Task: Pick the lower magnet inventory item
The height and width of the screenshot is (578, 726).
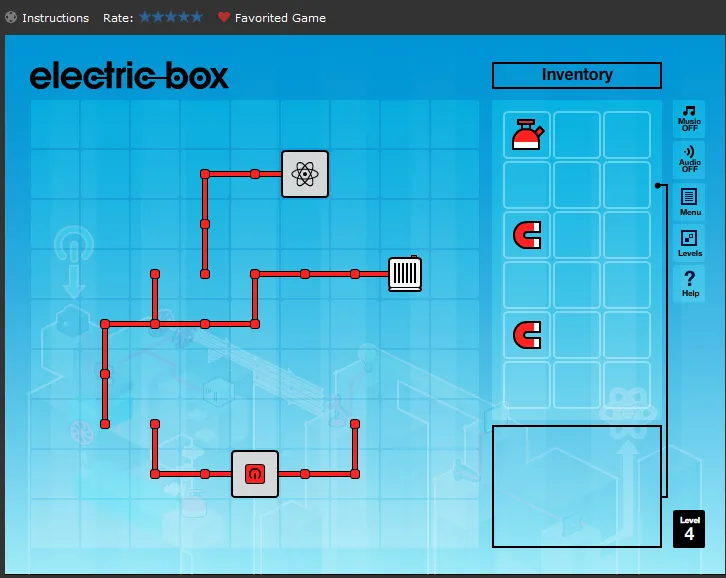Action: pos(527,335)
